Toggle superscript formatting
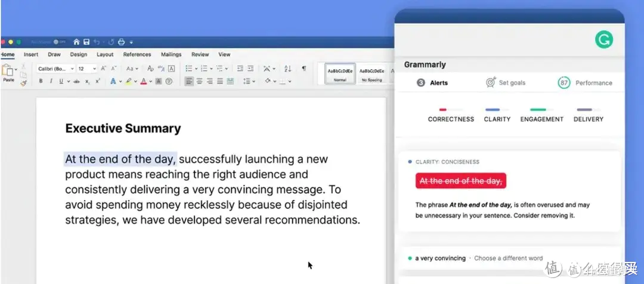644x284 pixels. coord(98,81)
